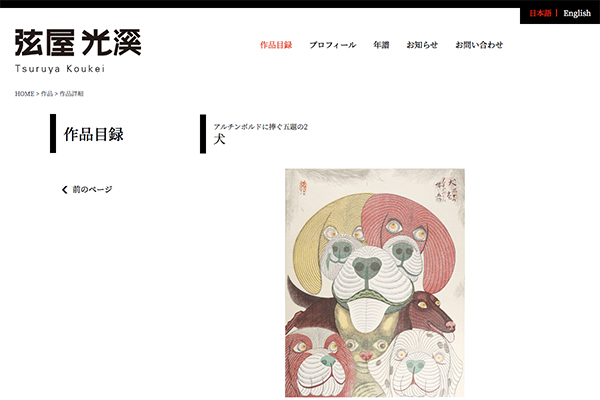600x400 pixels.
Task: Switch language to English
Action: pyautogui.click(x=577, y=13)
